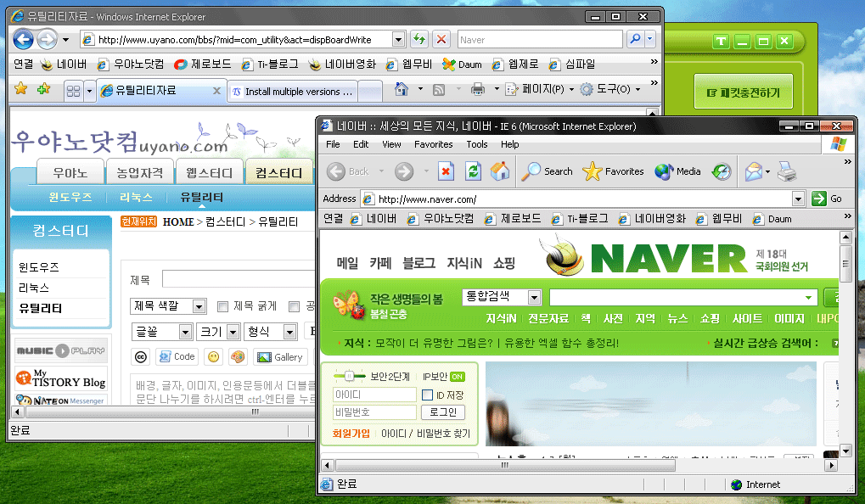Click the 제목 title input field
Viewport: 865px width, 504px height.
point(239,279)
